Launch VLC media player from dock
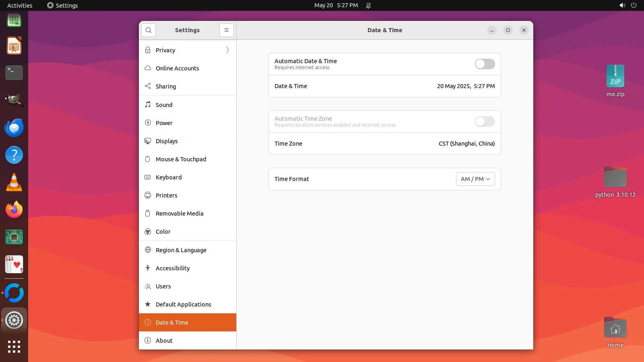644x362 pixels. [14, 183]
